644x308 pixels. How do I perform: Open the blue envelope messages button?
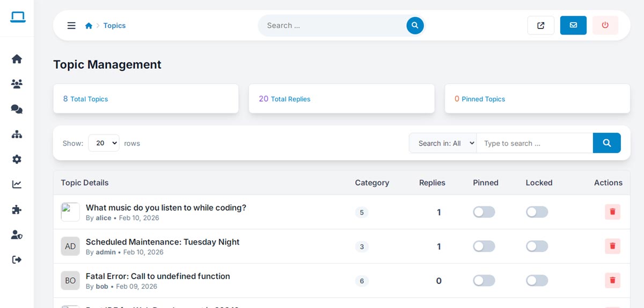click(573, 25)
